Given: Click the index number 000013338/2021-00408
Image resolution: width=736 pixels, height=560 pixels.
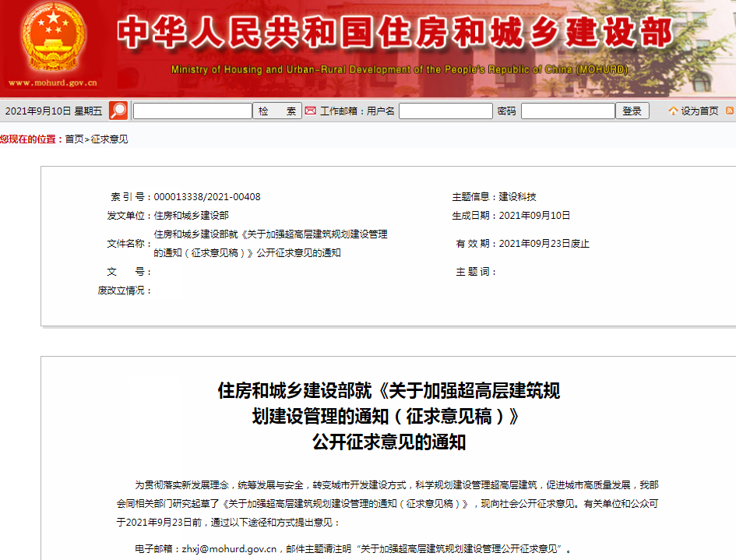Looking at the screenshot, I should [x=207, y=197].
